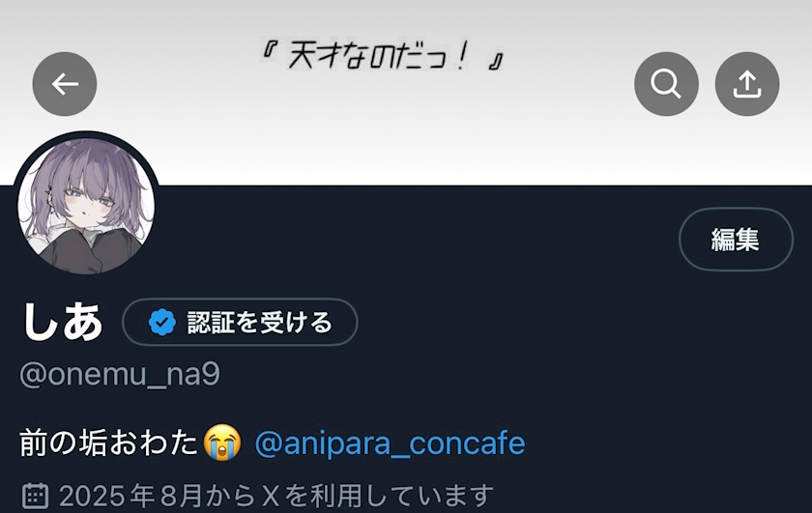Screen dimensions: 812x513
Task: Click the display name しあ
Action: point(62,322)
